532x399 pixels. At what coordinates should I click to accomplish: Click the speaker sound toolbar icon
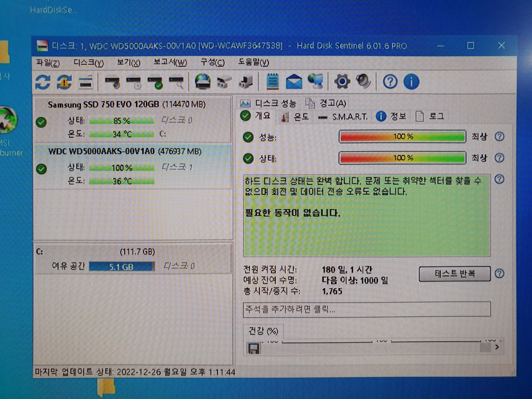(x=363, y=81)
